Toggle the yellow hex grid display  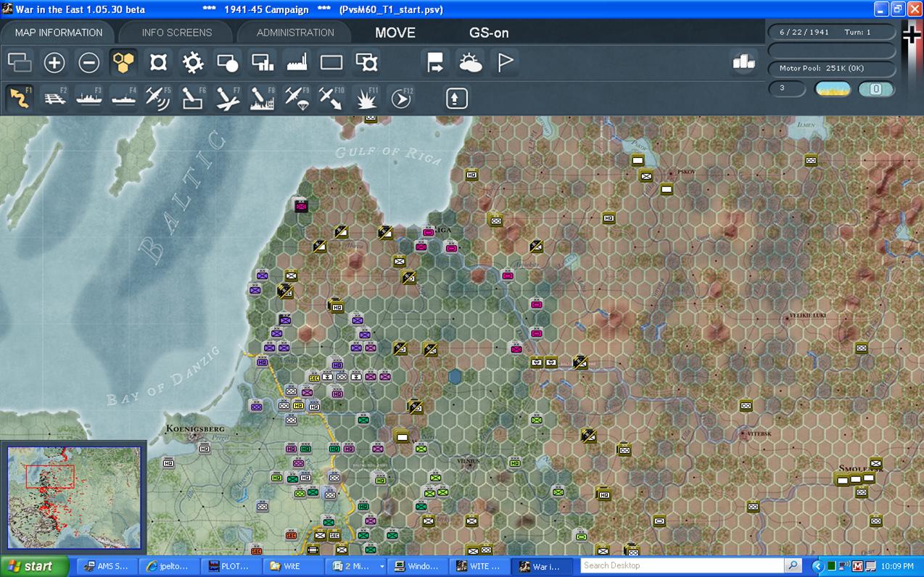pyautogui.click(x=124, y=63)
